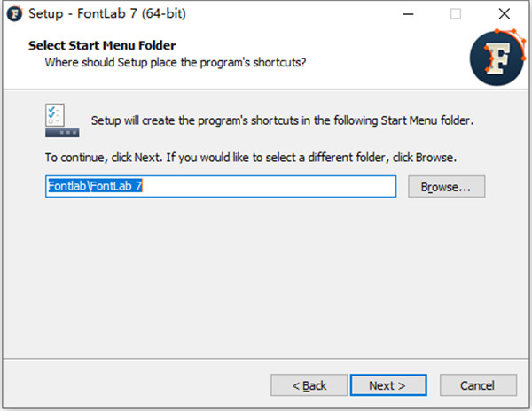Click the empty gray area under the folder field
The image size is (532, 411).
266,275
